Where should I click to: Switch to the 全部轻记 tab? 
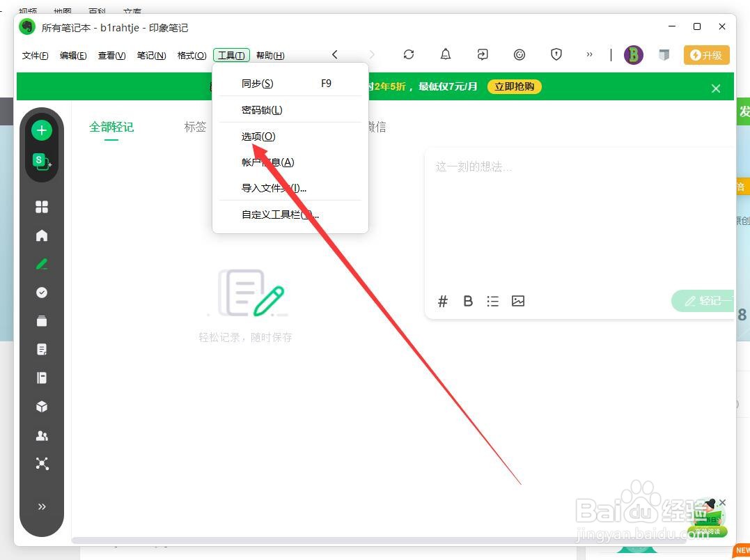[111, 127]
